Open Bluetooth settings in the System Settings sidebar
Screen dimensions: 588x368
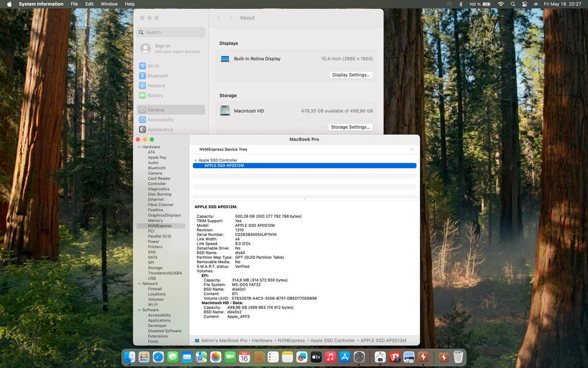tap(157, 76)
